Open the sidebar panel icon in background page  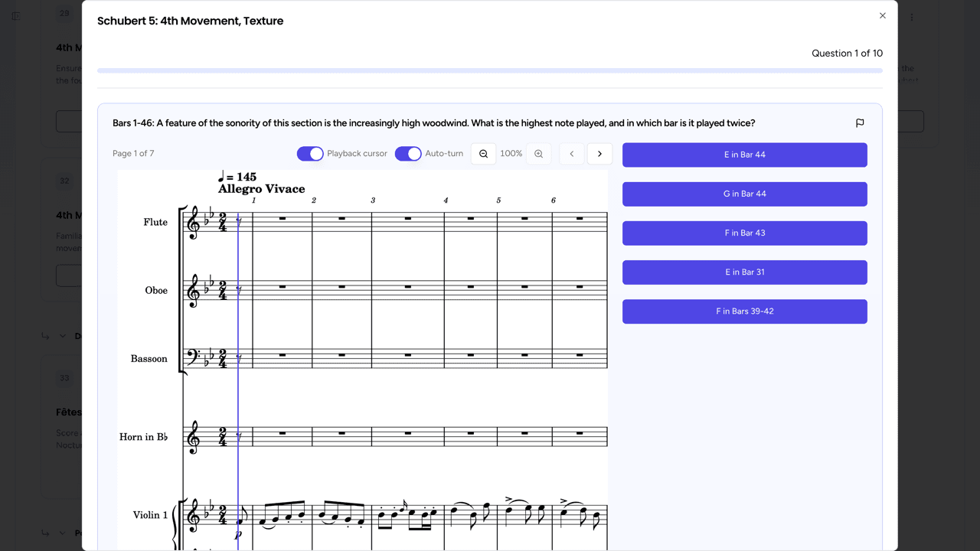click(x=16, y=15)
